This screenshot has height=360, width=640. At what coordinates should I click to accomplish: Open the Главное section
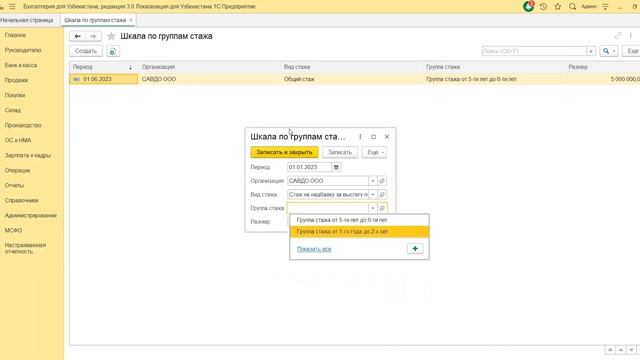pos(16,35)
